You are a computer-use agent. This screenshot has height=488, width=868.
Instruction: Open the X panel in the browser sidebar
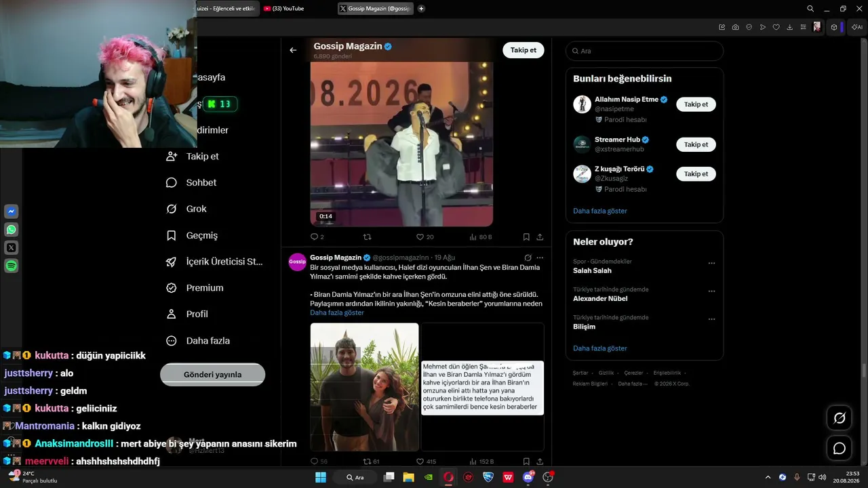tap(12, 248)
